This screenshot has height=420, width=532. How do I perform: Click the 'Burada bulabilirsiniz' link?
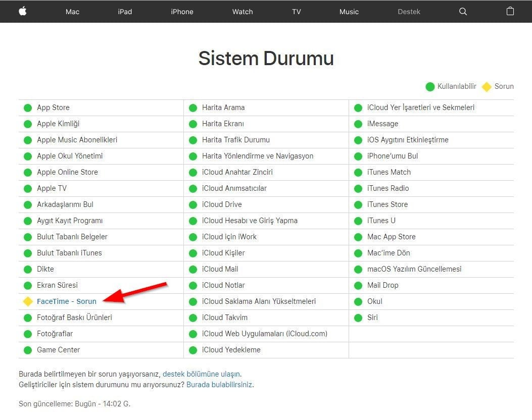pos(219,385)
